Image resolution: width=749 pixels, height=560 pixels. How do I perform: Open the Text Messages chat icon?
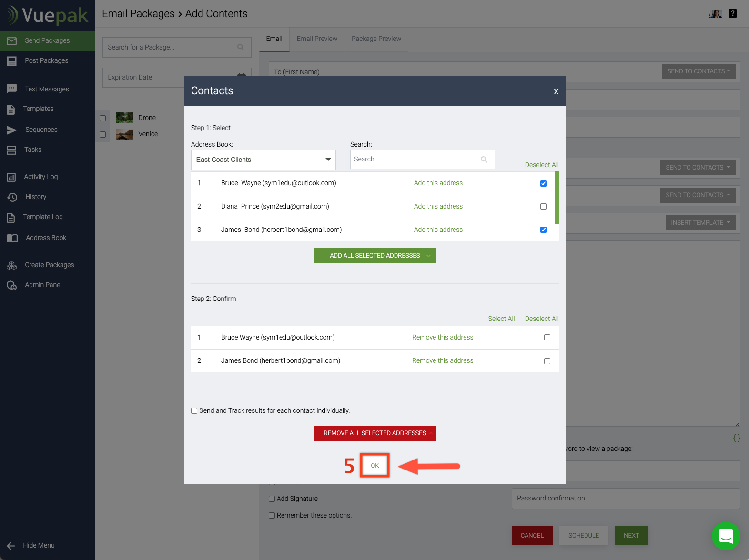[12, 89]
